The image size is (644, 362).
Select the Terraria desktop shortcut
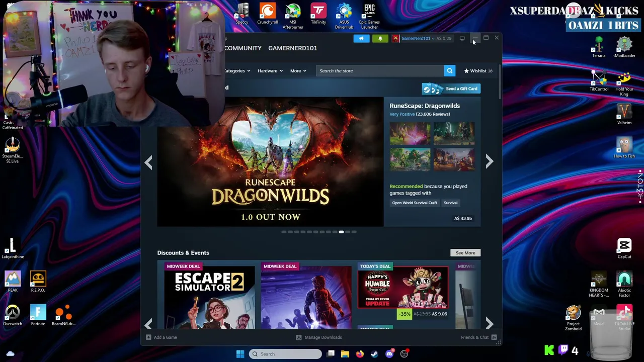[599, 47]
